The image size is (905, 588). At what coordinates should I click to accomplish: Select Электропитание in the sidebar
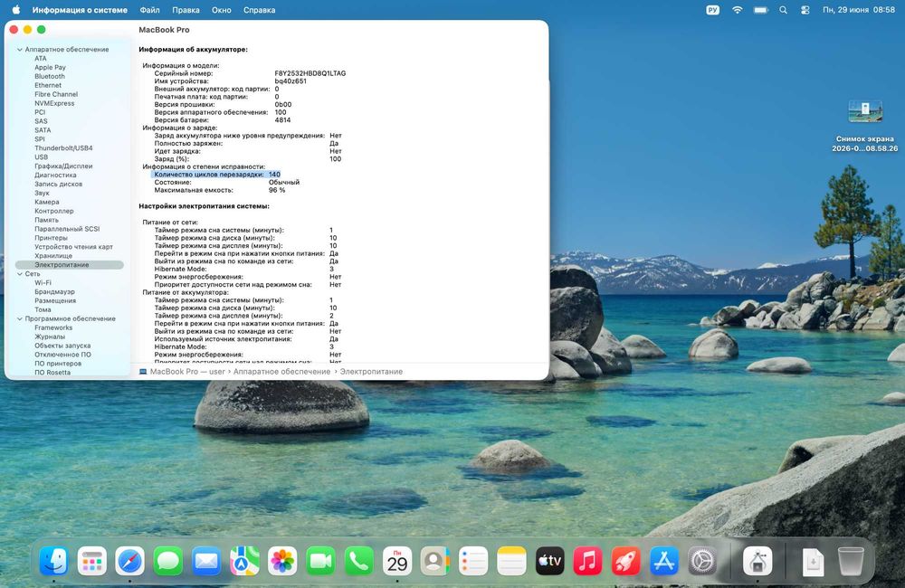point(70,265)
